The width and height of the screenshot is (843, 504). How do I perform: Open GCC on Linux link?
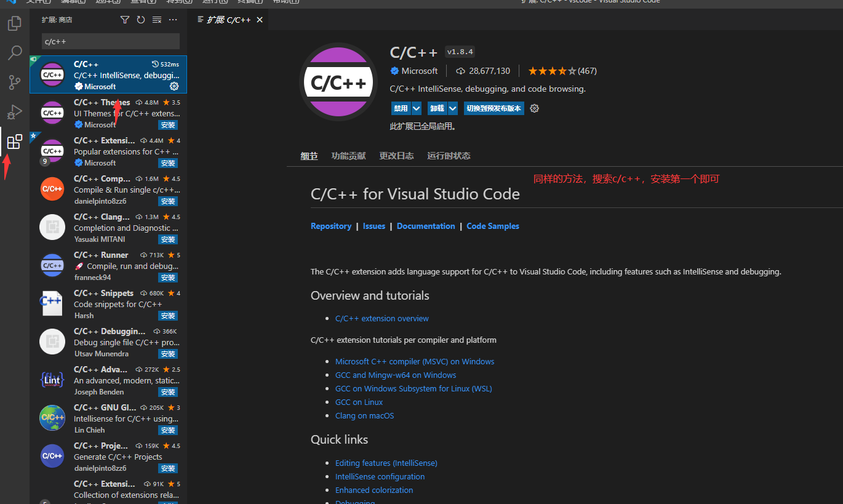click(x=359, y=402)
